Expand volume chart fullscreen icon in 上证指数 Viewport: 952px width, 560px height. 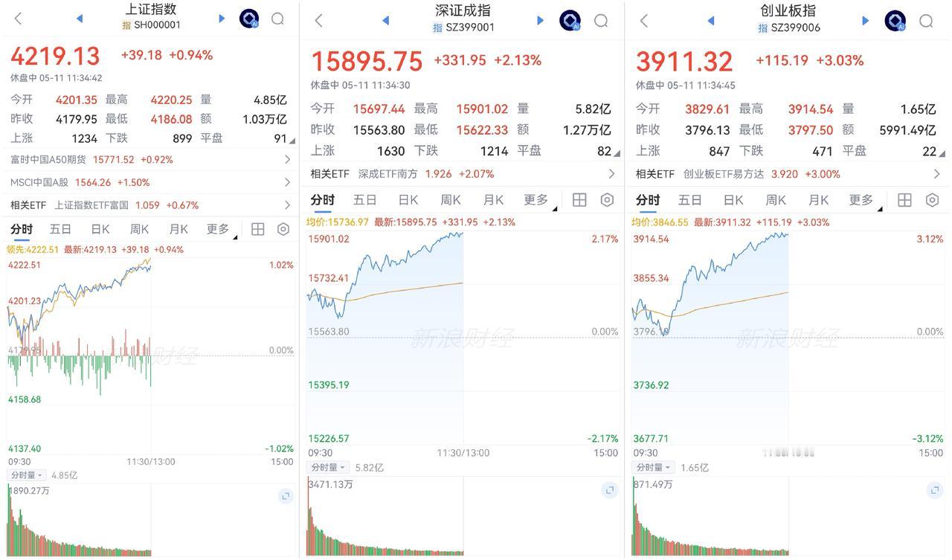pyautogui.click(x=286, y=496)
